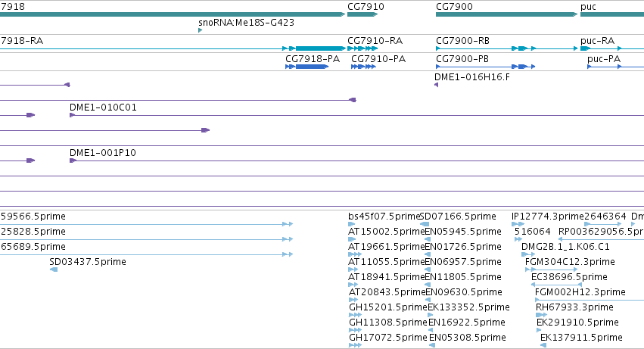Image resolution: width=644 pixels, height=349 pixels.
Task: Select the 7918-RA transcript label
Action: coord(22,41)
